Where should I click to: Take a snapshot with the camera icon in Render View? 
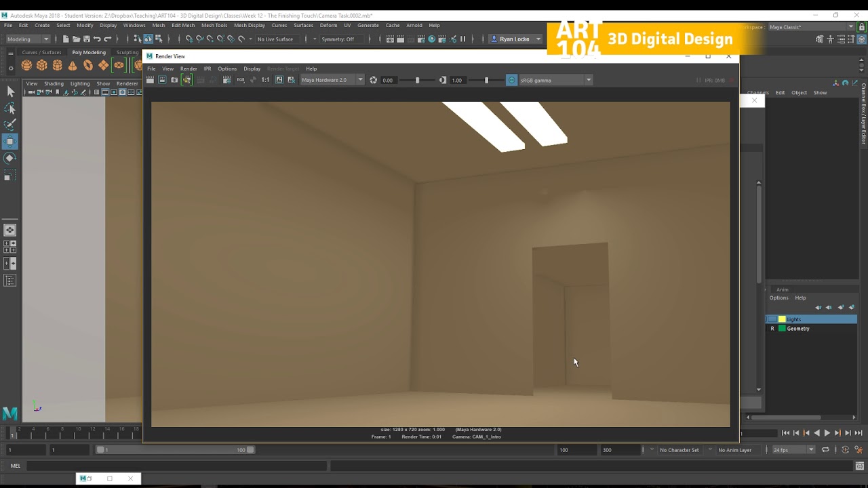[174, 80]
